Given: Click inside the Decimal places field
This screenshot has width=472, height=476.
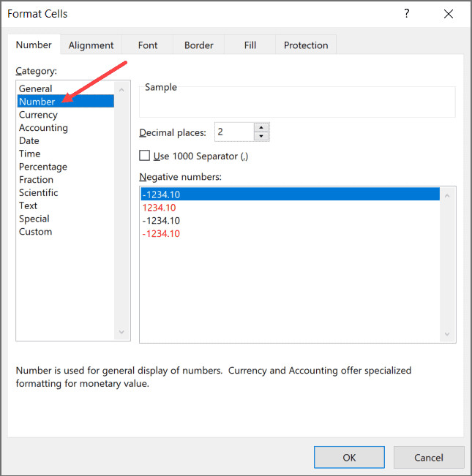Looking at the screenshot, I should 232,132.
